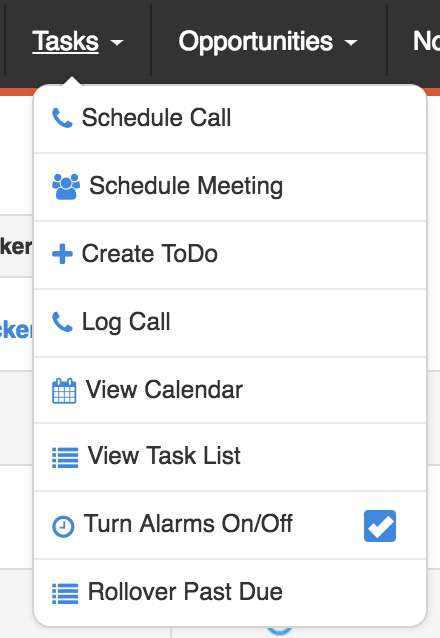The width and height of the screenshot is (440, 638).
Task: Click the list icon beside View Task List
Action: pos(65,457)
